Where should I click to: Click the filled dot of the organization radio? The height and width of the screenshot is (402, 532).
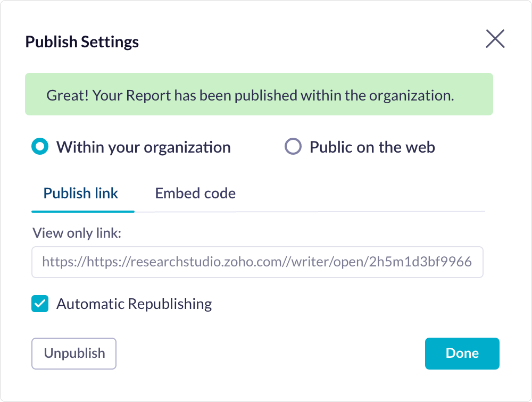(40, 147)
